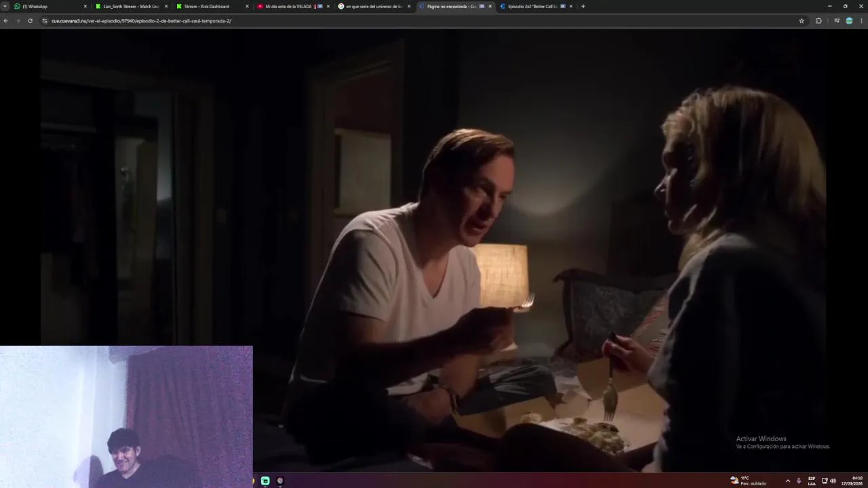Click the Better Call Saul video player

434,251
